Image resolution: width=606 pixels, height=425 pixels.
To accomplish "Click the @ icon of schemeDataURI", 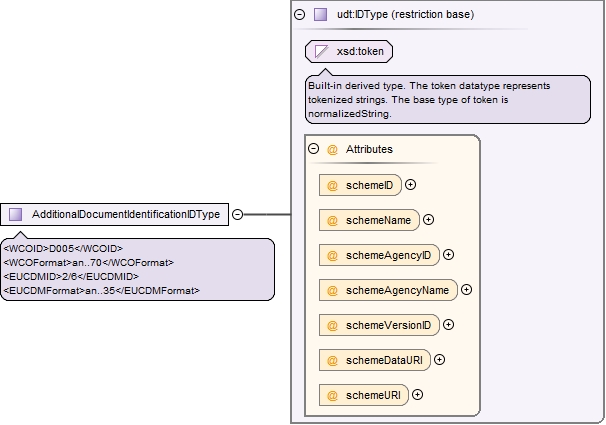I will pyautogui.click(x=332, y=360).
